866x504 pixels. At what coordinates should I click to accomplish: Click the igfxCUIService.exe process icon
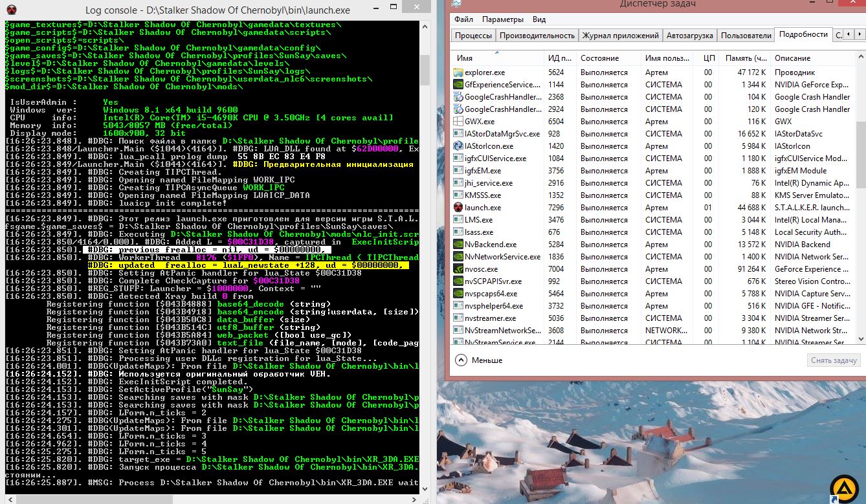pos(458,159)
